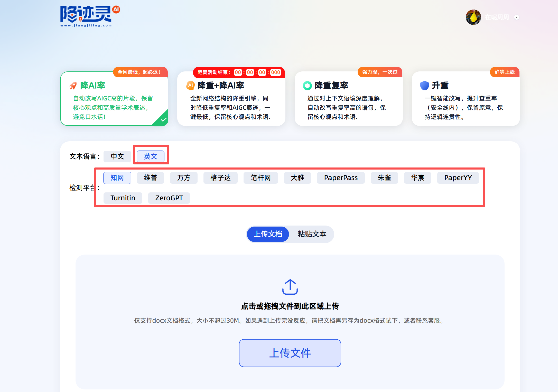This screenshot has width=558, height=392.
Task: Select the 降AI率 service card
Action: (114, 99)
